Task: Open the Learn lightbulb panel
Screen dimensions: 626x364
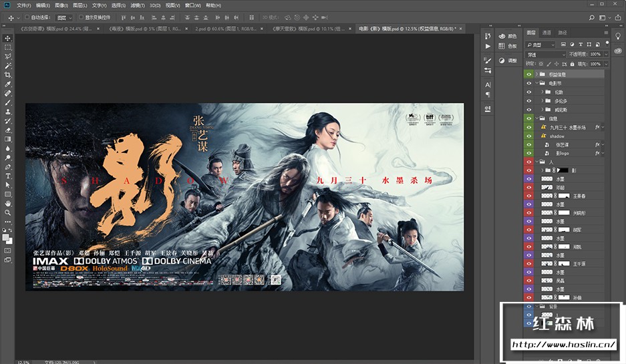Action: point(618,36)
